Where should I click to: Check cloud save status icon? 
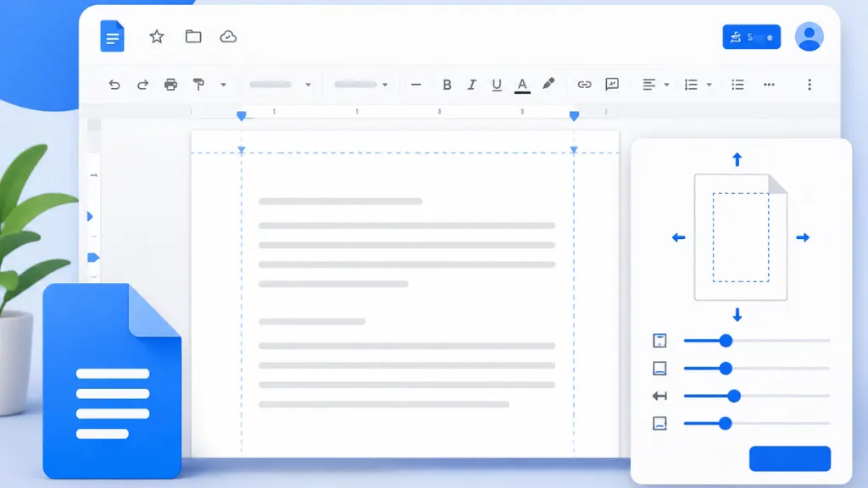click(x=228, y=36)
